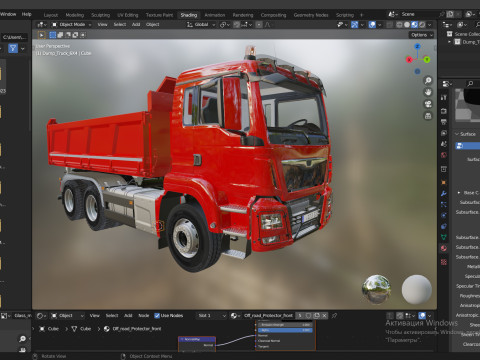Open the viewport Object menu
Screen dimensions: 480x360
click(152, 24)
